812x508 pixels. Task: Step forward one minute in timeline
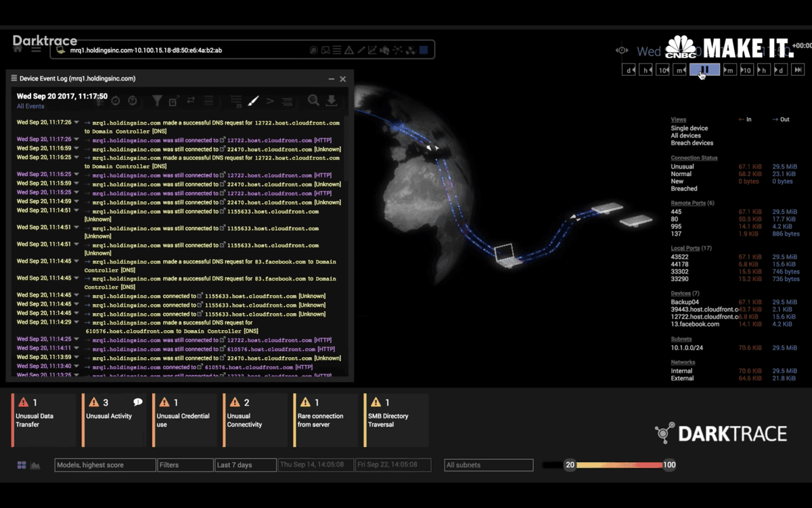(729, 70)
